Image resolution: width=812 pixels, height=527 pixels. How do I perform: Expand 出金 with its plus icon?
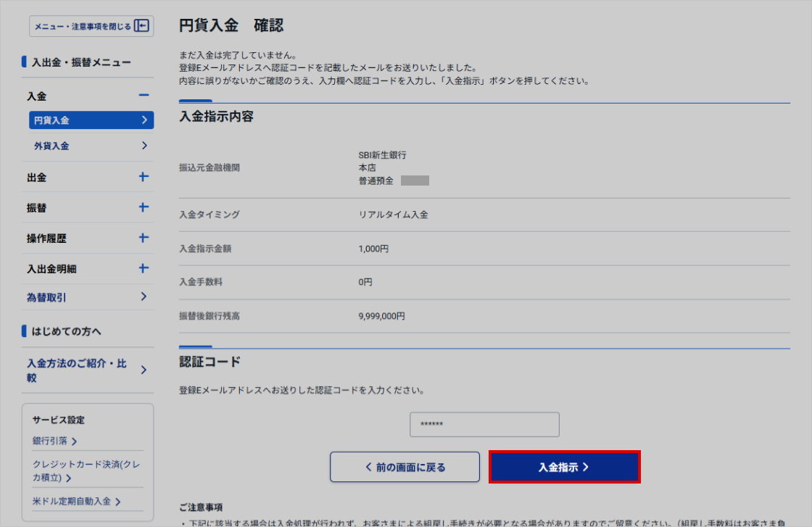pyautogui.click(x=144, y=177)
